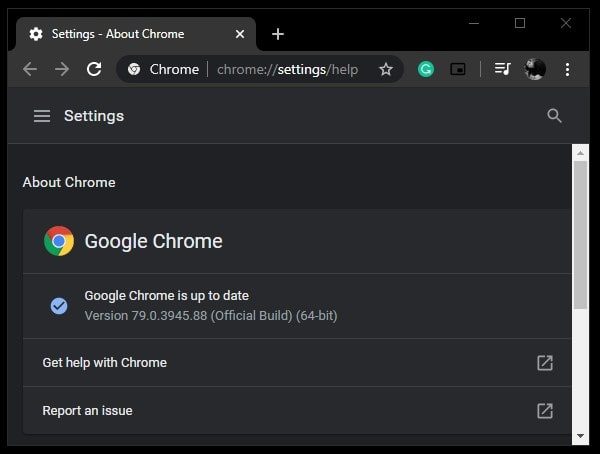This screenshot has height=454, width=600.
Task: Click external link icon beside Report an issue
Action: tap(545, 410)
